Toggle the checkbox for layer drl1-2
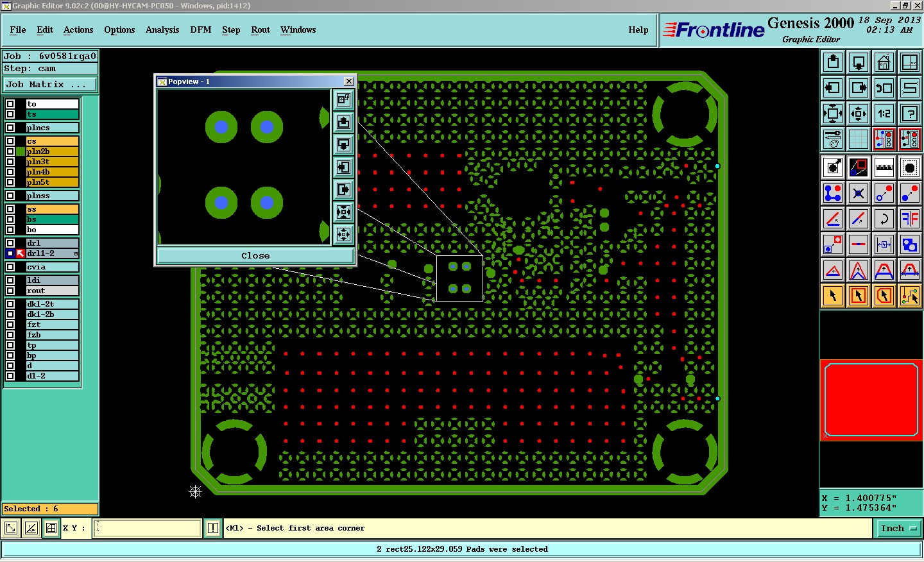The height and width of the screenshot is (562, 924). pyautogui.click(x=10, y=253)
